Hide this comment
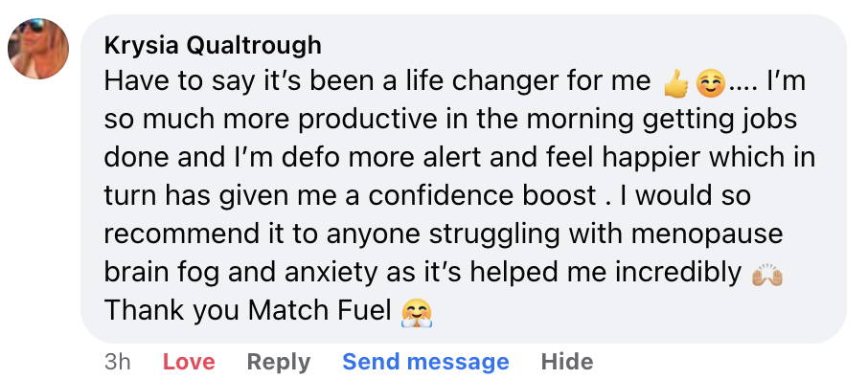 [x=567, y=362]
